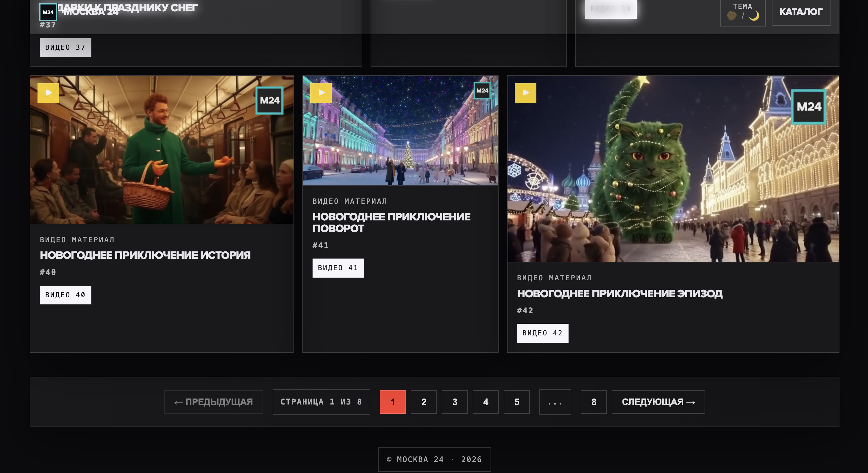This screenshot has width=868, height=473.
Task: Open the title НОВОГОДНЕЕ ПРИКЛЮЧЕНИЕ ЭПИЗОД
Action: click(x=620, y=294)
